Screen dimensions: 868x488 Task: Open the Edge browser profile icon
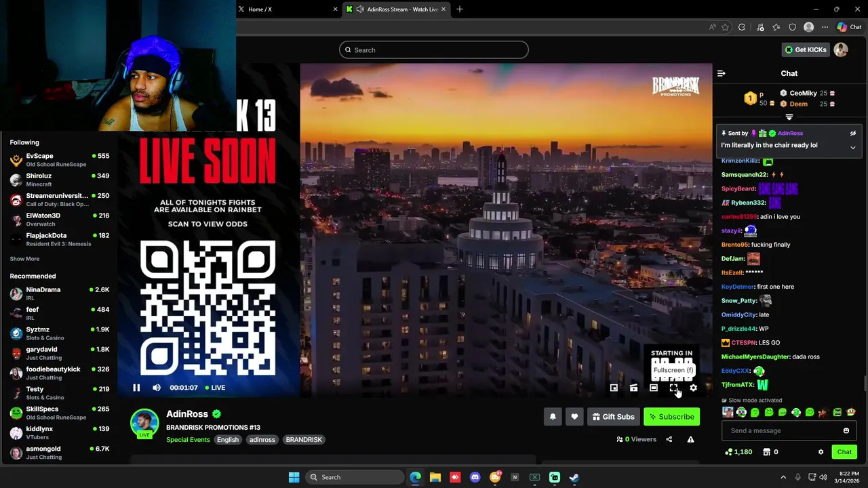(x=808, y=27)
